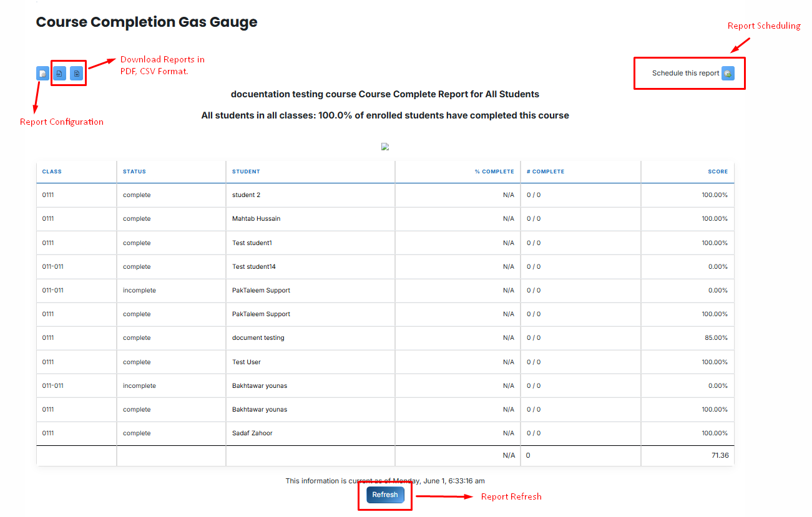Sort by # COMPLETE column header
Screen dimensions: 812x517
click(x=545, y=172)
